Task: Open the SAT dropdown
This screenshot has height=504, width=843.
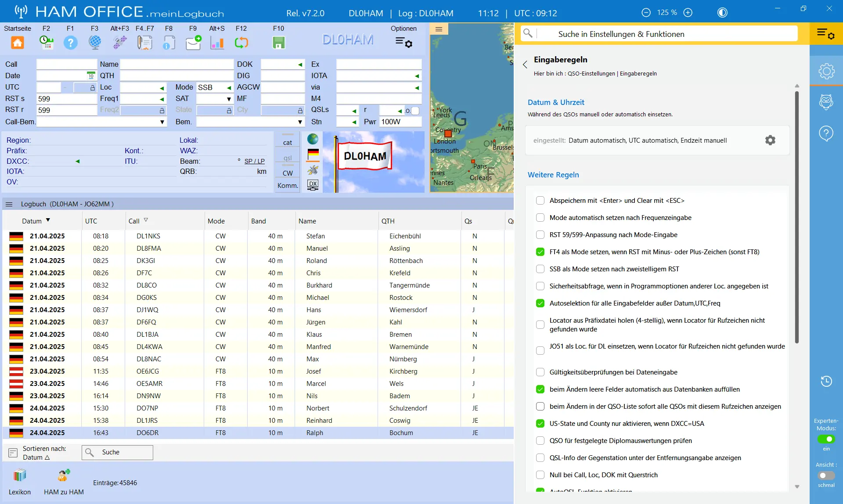Action: click(x=229, y=99)
